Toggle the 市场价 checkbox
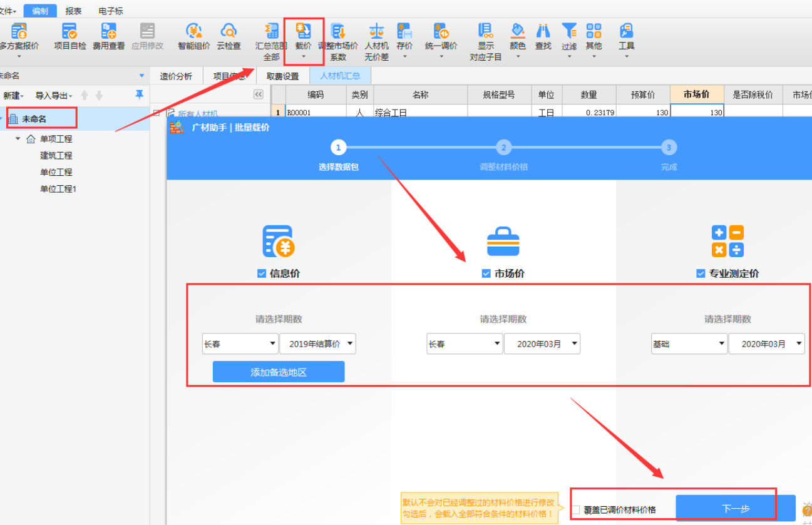The image size is (812, 525). 486,273
